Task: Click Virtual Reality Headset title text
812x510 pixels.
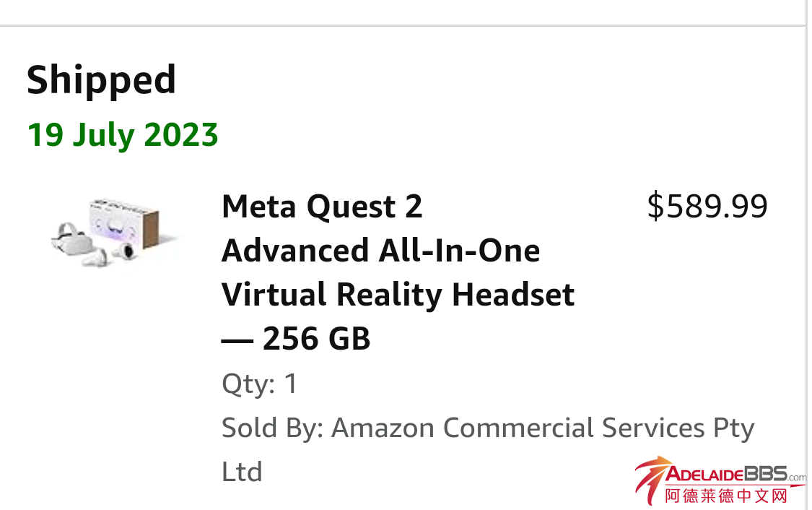Action: tap(398, 295)
